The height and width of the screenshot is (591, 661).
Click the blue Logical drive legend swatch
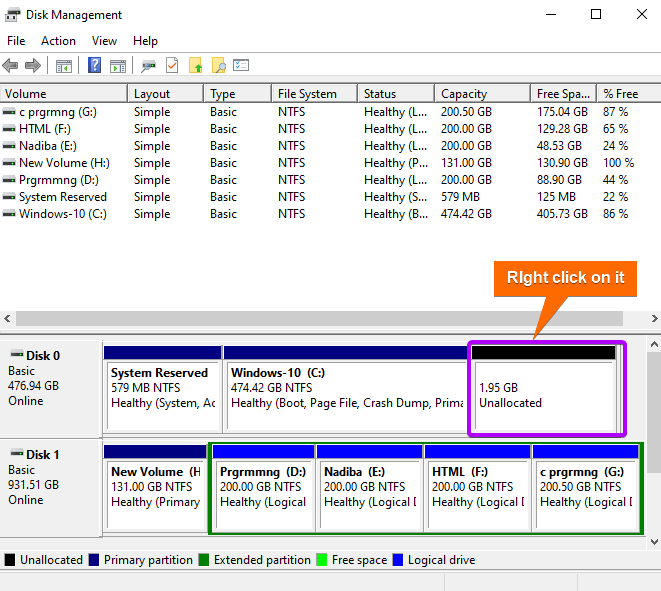coord(398,560)
